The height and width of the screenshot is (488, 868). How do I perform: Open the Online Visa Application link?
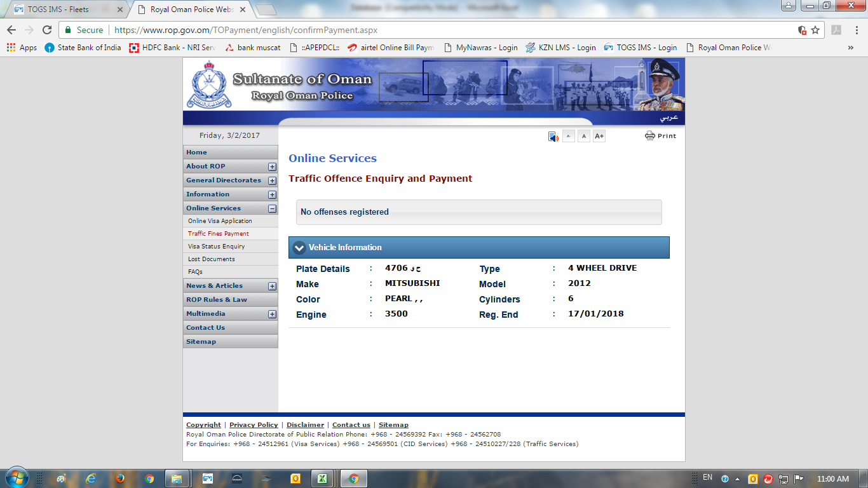[x=220, y=221]
